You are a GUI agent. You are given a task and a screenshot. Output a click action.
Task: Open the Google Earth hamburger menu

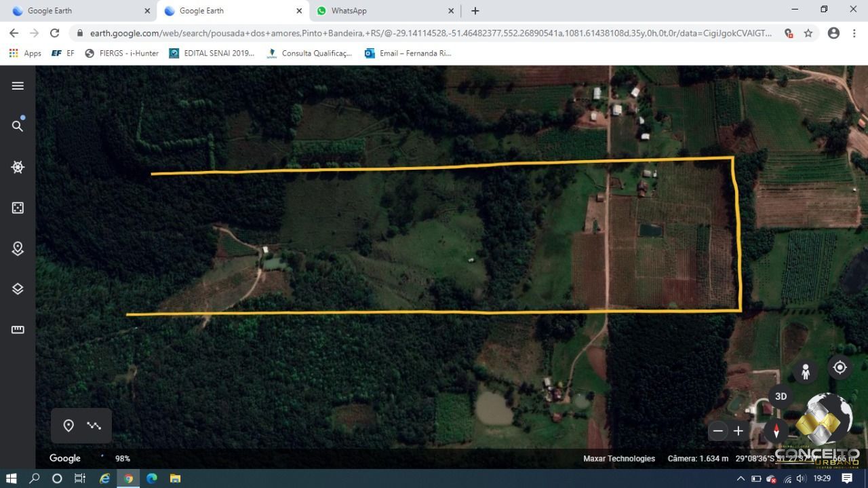click(18, 86)
